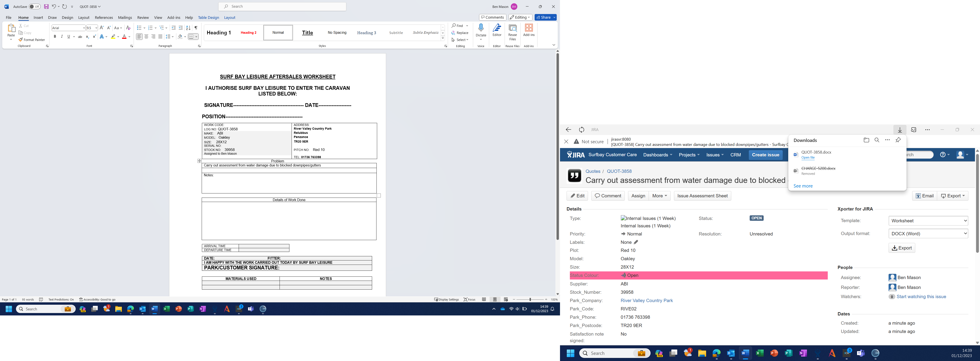Click the Create issue button
The height and width of the screenshot is (361, 980).
coord(765,155)
